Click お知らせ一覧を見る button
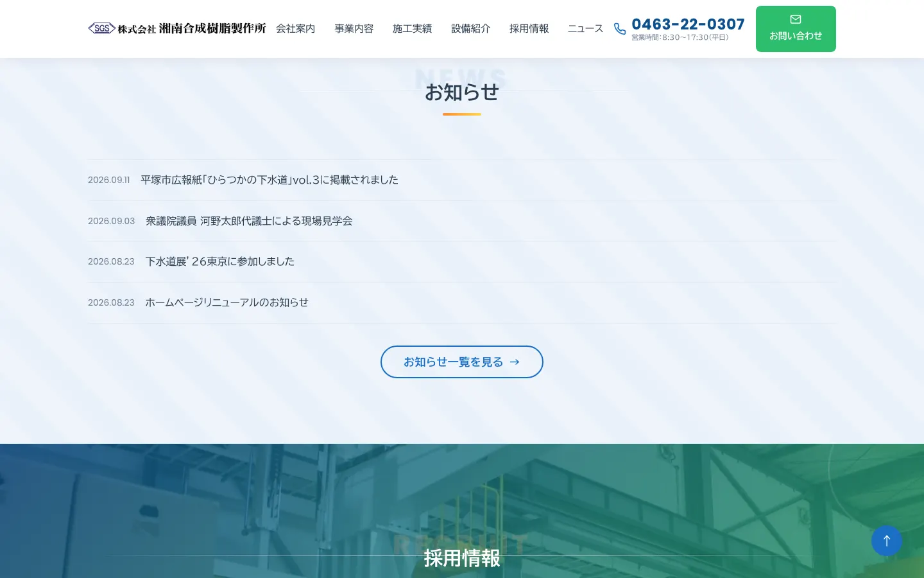Viewport: 924px width, 578px height. pos(462,362)
